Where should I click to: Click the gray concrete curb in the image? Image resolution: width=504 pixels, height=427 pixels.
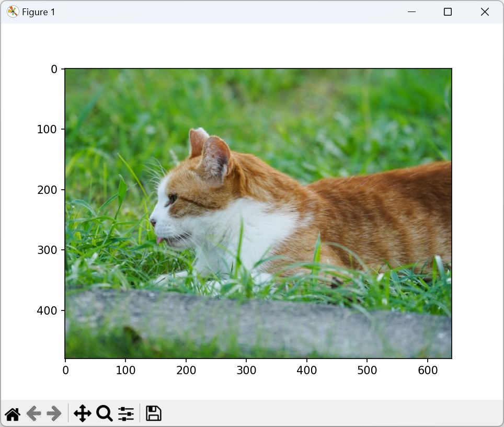[261, 324]
